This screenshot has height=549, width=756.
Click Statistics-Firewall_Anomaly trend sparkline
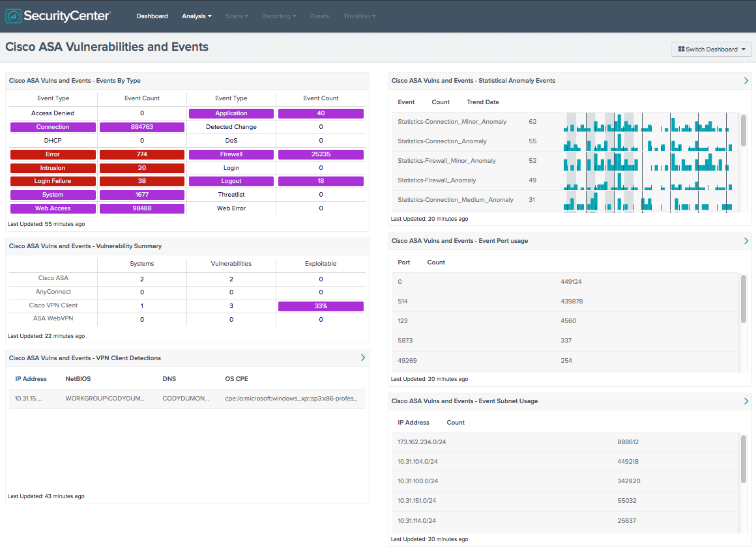(648, 180)
